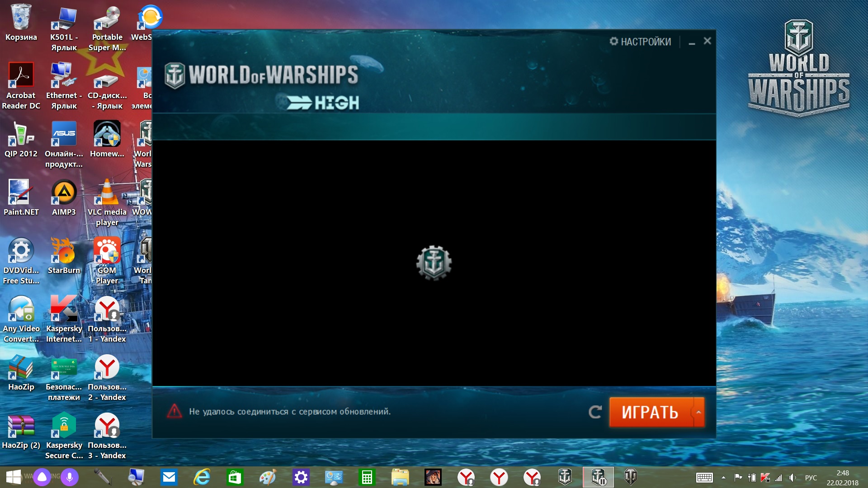Open the Mail app in taskbar
The width and height of the screenshot is (868, 488).
(169, 477)
